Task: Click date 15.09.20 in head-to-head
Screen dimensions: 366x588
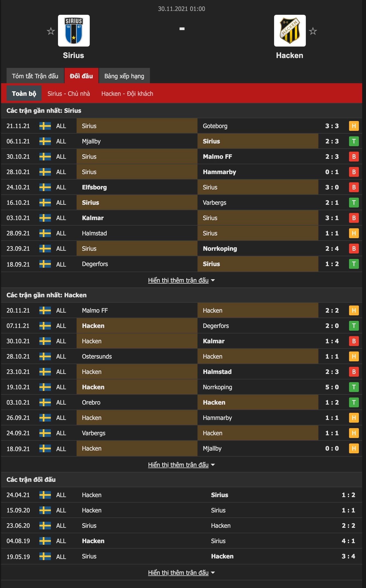Action: [18, 510]
